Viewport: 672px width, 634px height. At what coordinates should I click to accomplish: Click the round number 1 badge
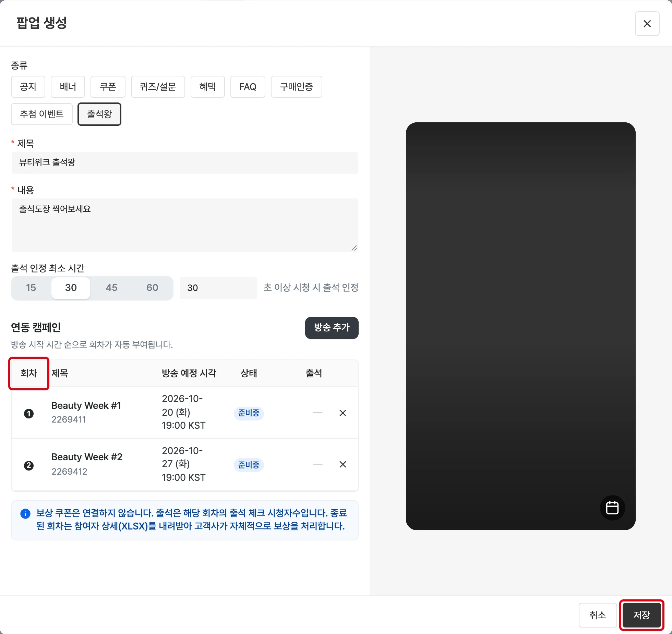tap(29, 414)
